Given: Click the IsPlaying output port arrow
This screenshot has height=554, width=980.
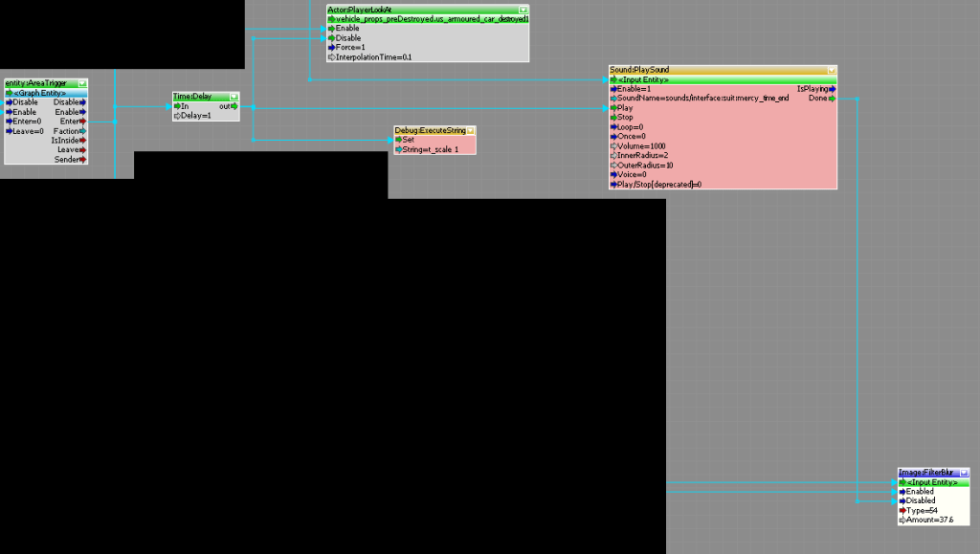Looking at the screenshot, I should pyautogui.click(x=832, y=89).
